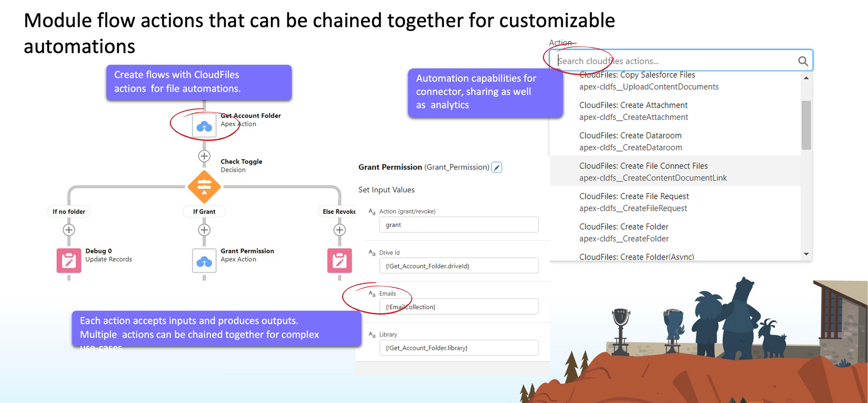
Task: Choose CloudFiles: Create Attachment action
Action: [x=675, y=111]
